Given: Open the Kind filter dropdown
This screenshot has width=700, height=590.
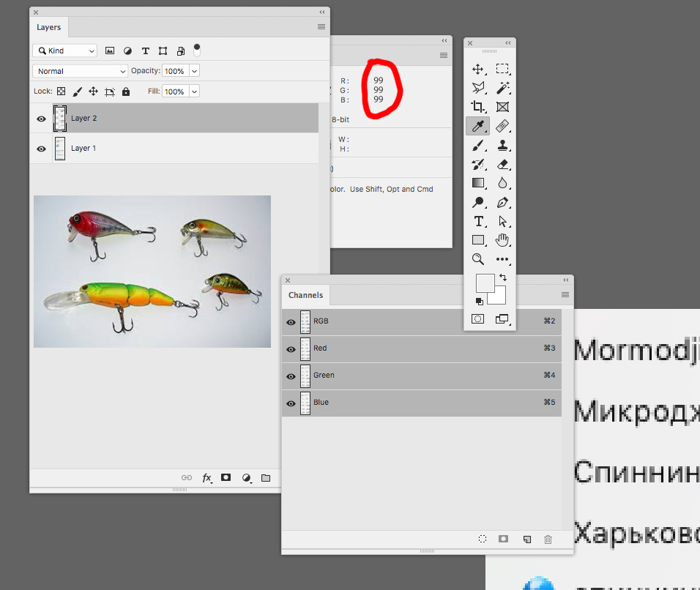Looking at the screenshot, I should [64, 51].
